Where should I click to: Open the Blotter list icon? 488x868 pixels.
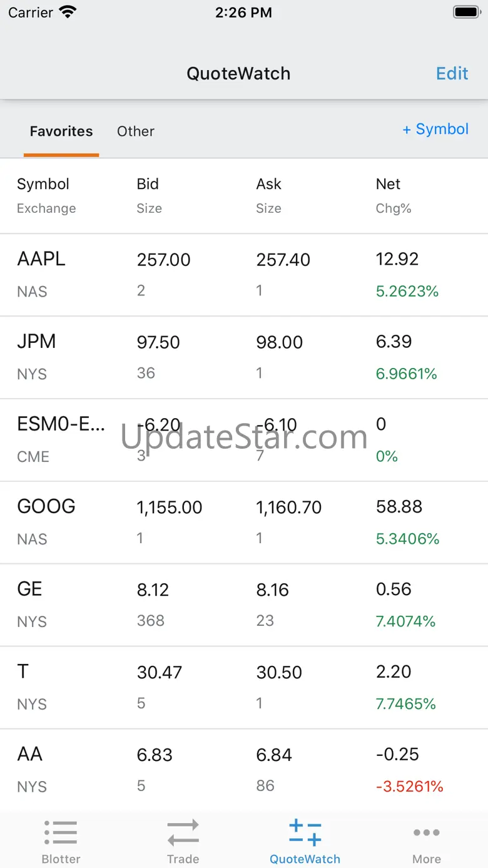[61, 833]
